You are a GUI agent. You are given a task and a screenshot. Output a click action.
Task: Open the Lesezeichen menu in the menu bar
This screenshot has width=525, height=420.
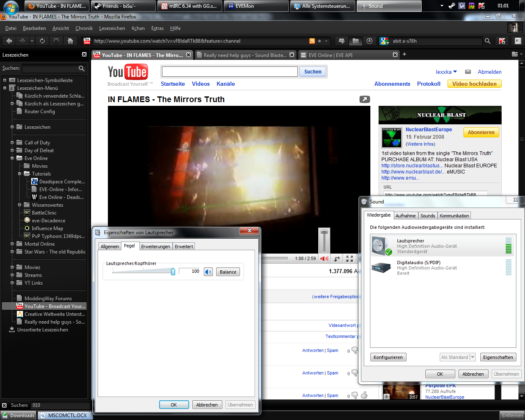[112, 28]
